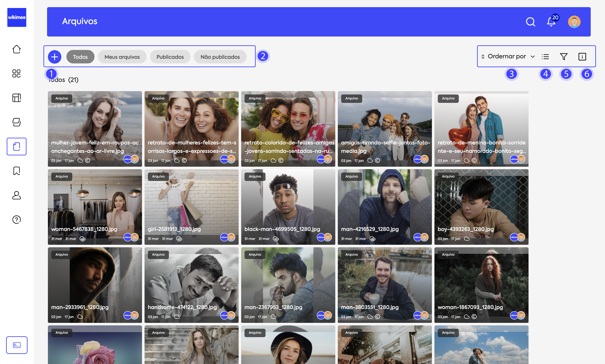Show Publicados files only
The image size is (605, 364).
tap(170, 57)
